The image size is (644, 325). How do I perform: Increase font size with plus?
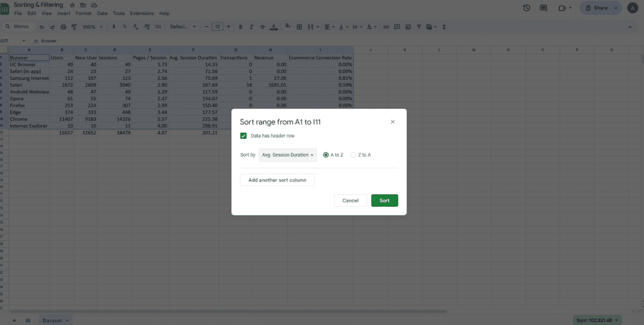pos(228,27)
